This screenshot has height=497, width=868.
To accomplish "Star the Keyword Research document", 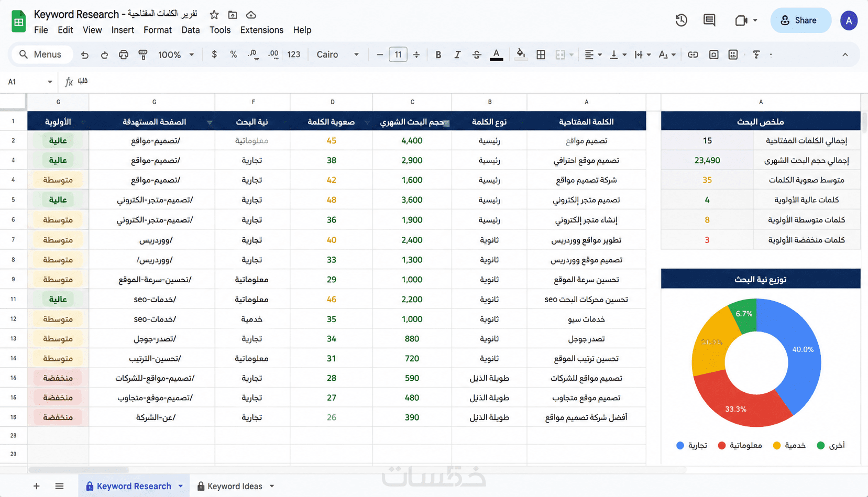I will 214,15.
